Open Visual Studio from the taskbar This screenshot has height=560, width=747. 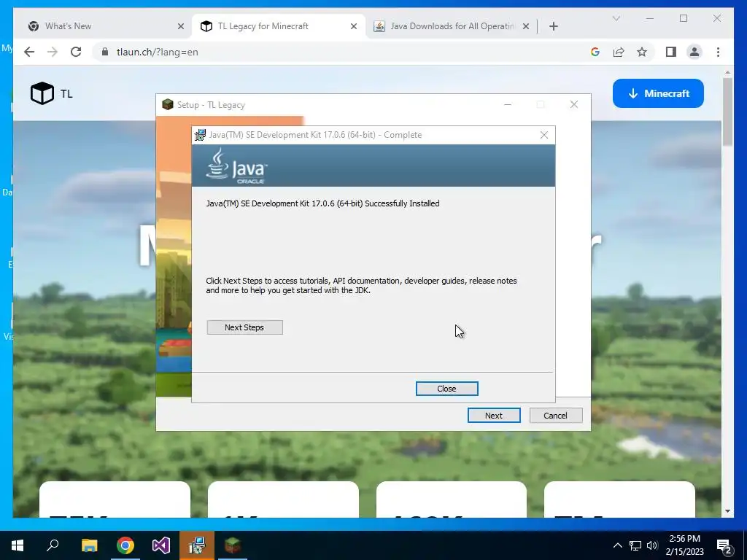[x=161, y=545]
